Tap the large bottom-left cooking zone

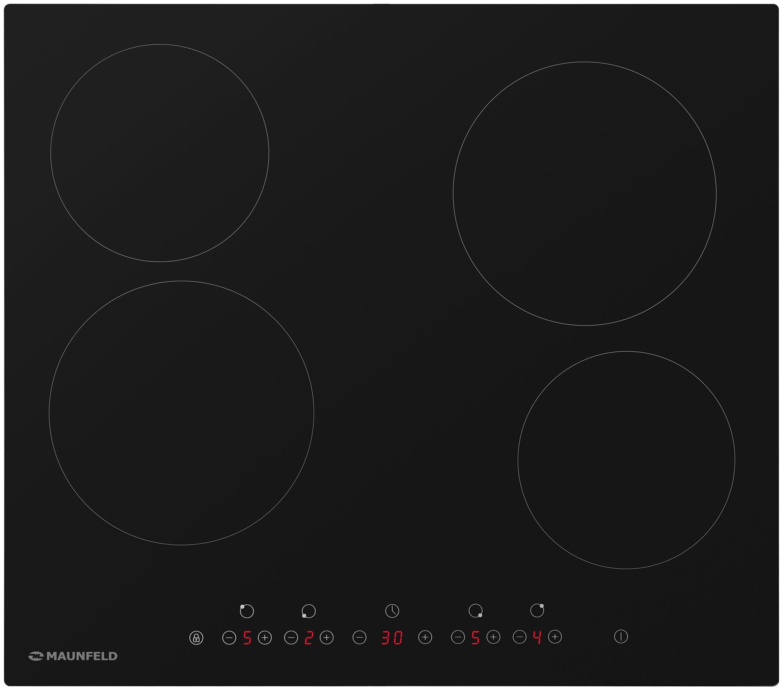182,413
